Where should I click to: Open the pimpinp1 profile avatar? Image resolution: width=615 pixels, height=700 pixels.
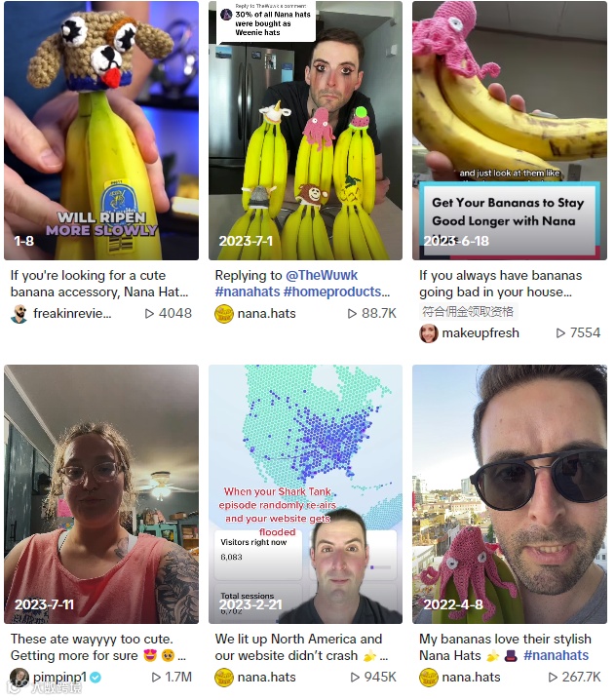coord(19,678)
